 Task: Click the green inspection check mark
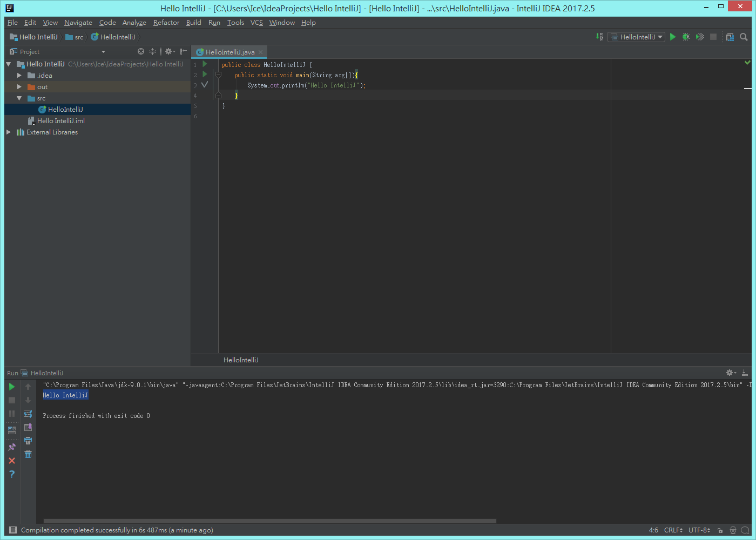pos(747,63)
